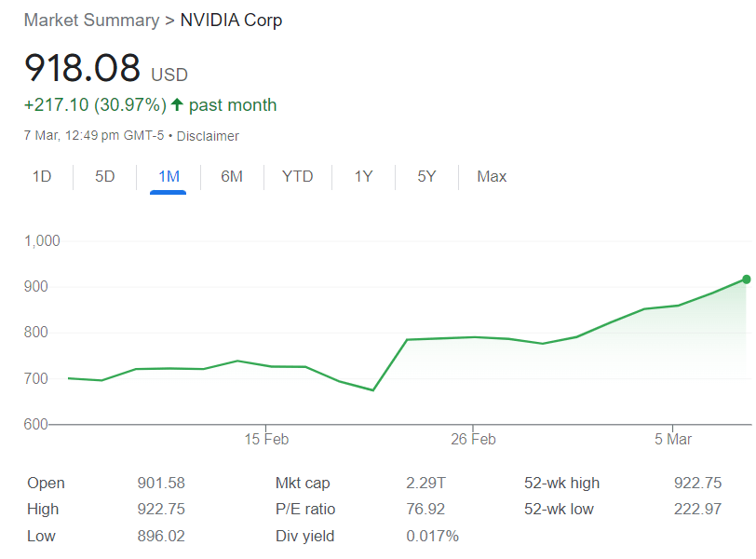Viewport: 756px width, 559px height.
Task: Click the P/E ratio label
Action: (305, 509)
